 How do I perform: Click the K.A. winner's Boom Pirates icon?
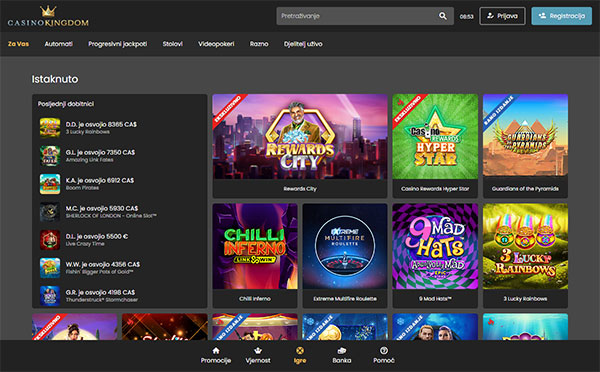click(x=50, y=184)
